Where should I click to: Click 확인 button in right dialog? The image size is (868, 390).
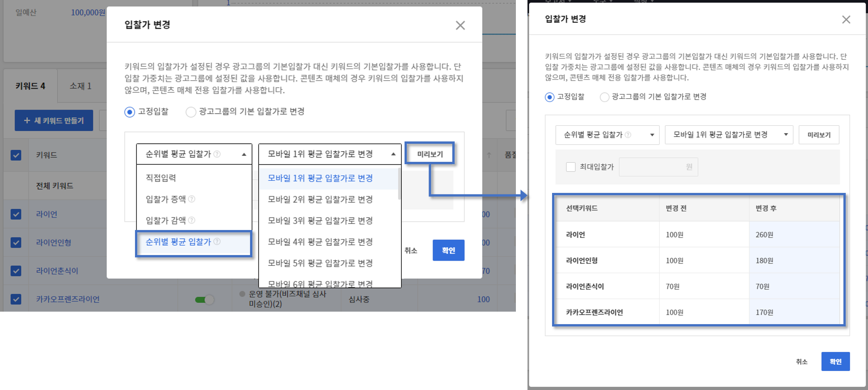pos(835,362)
